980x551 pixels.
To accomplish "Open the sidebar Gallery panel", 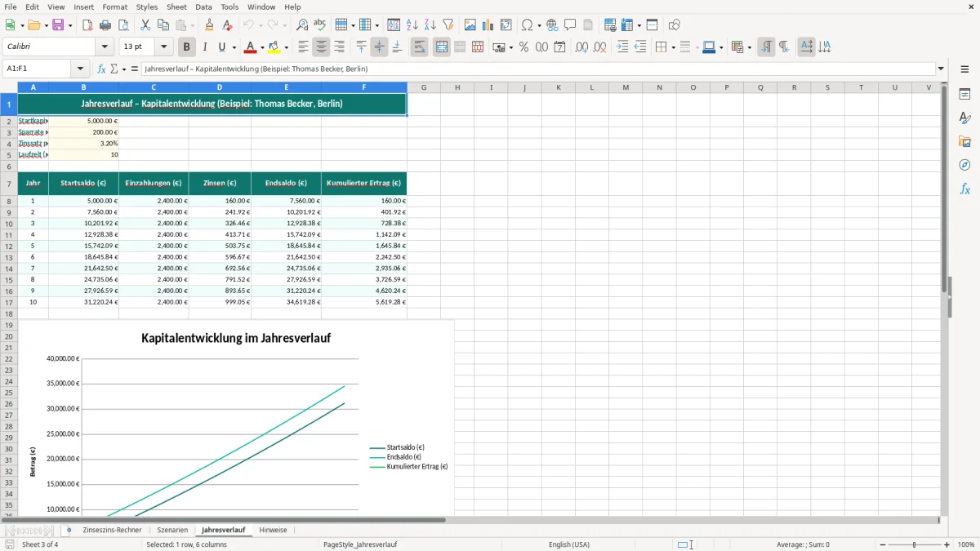I will click(964, 142).
